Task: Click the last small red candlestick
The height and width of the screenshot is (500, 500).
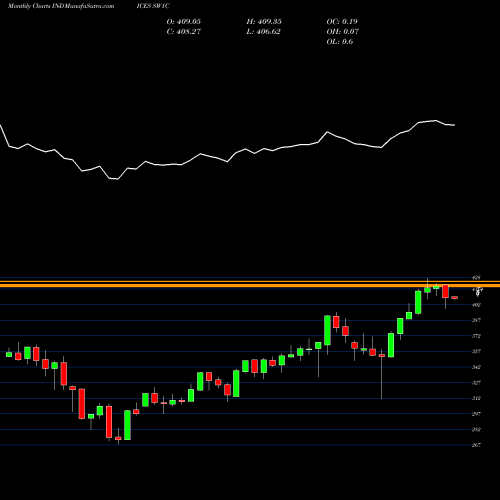Action: pyautogui.click(x=455, y=298)
